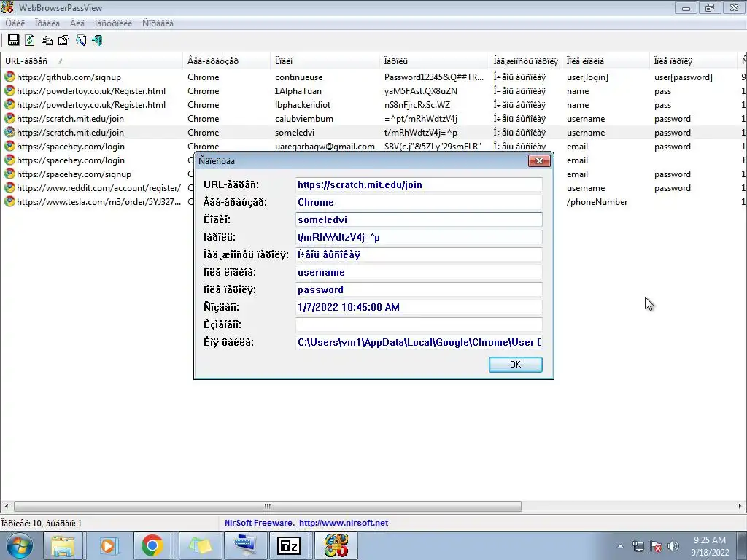Open the 7z app in the taskbar

click(x=288, y=545)
